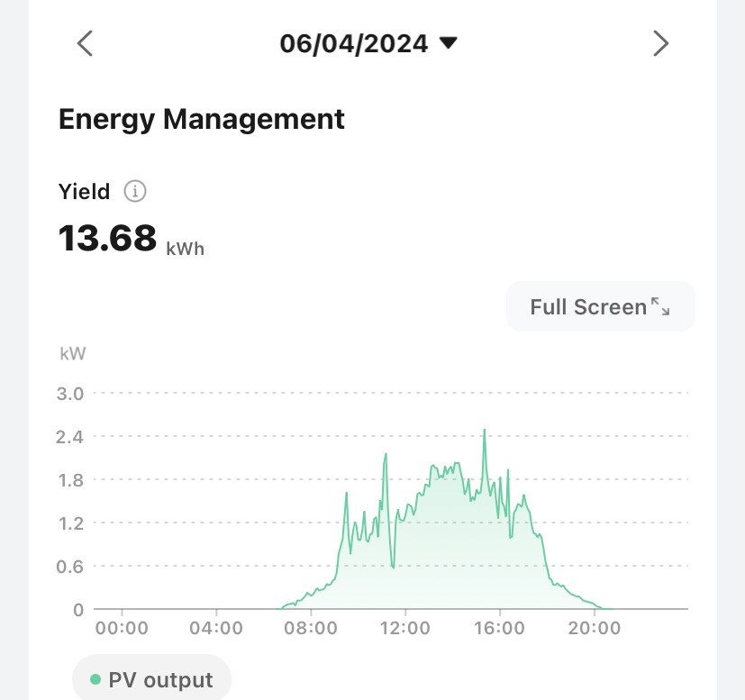
Task: Click the info icon next to Yield
Action: pos(135,191)
